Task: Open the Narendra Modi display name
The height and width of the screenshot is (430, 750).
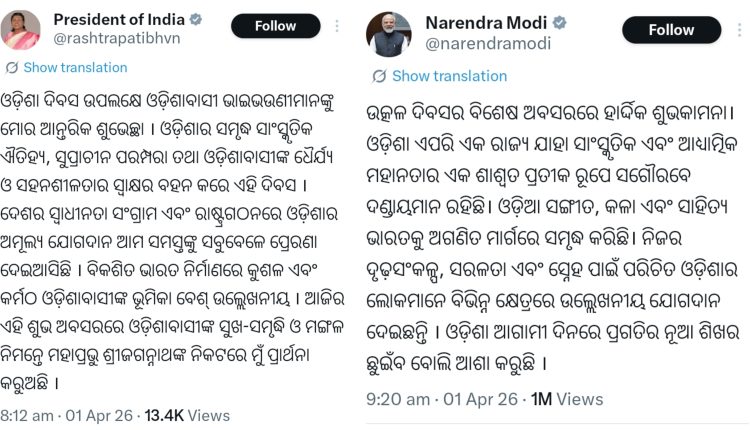Action: click(486, 22)
